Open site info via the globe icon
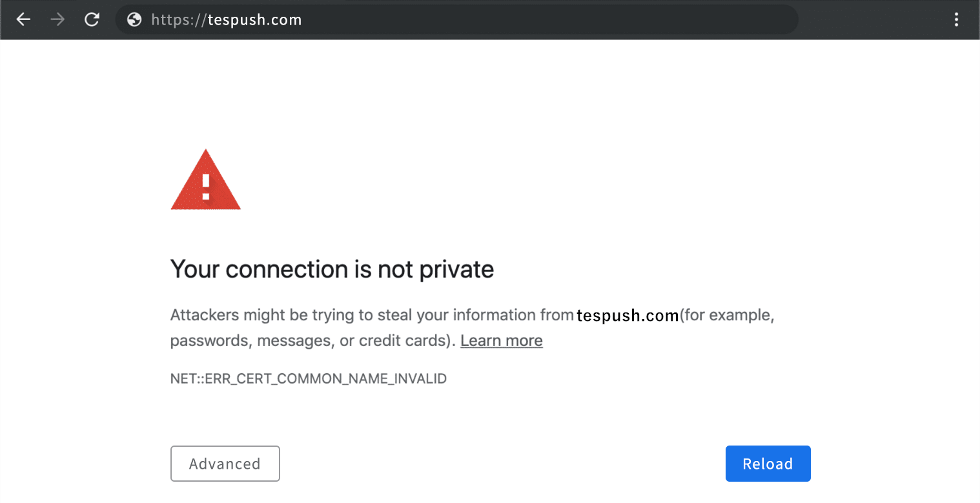Viewport: 980px width, 503px height. pos(134,19)
